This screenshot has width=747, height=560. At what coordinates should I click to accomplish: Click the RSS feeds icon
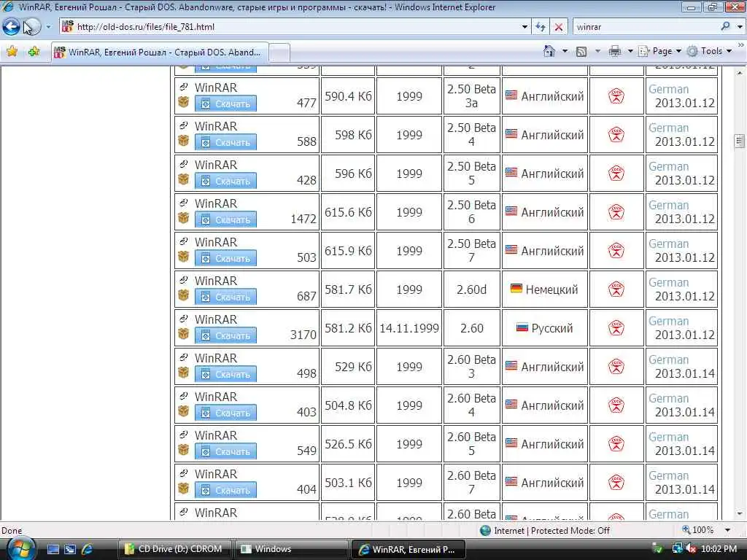[x=581, y=52]
